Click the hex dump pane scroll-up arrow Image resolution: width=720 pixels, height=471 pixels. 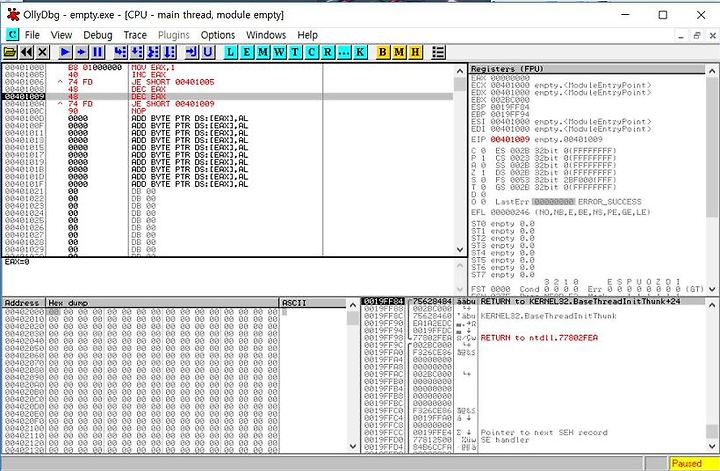pyautogui.click(x=353, y=305)
